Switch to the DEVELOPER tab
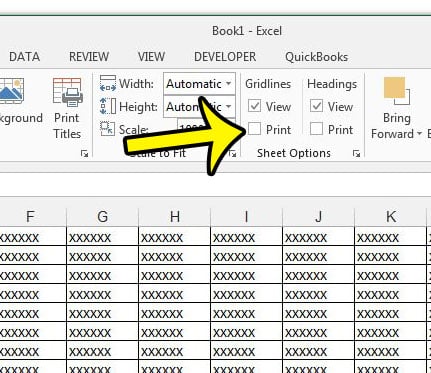Image resolution: width=431 pixels, height=373 pixels. (x=225, y=57)
